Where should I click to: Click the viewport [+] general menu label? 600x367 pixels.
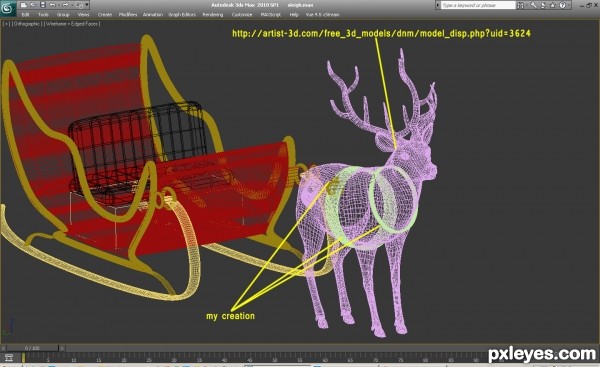6,24
